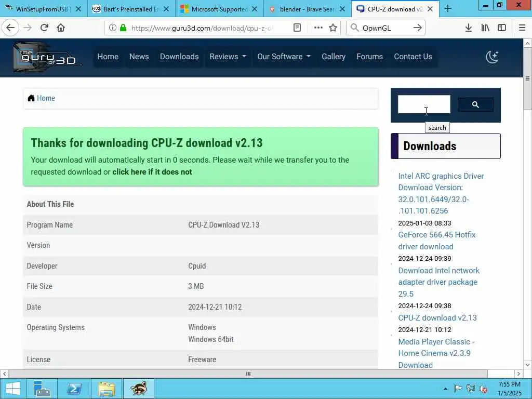Click the taskbar clock showing 7:55 PM
Image resolution: width=532 pixels, height=399 pixels.
[x=509, y=389]
